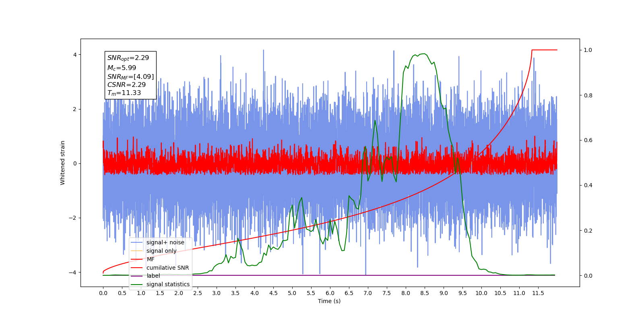644x322 pixels.
Task: Click the 3.0 tick on time axis
Action: (217, 293)
